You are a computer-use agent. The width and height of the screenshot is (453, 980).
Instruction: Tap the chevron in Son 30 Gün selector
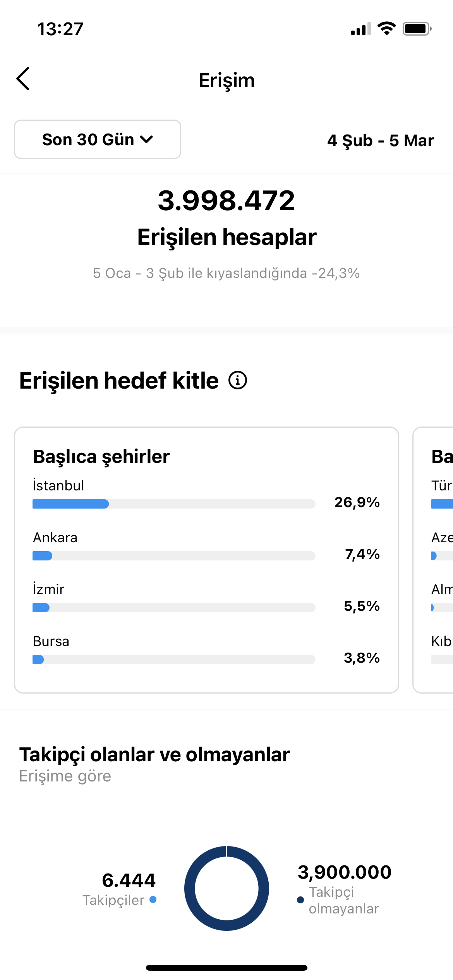pos(147,139)
